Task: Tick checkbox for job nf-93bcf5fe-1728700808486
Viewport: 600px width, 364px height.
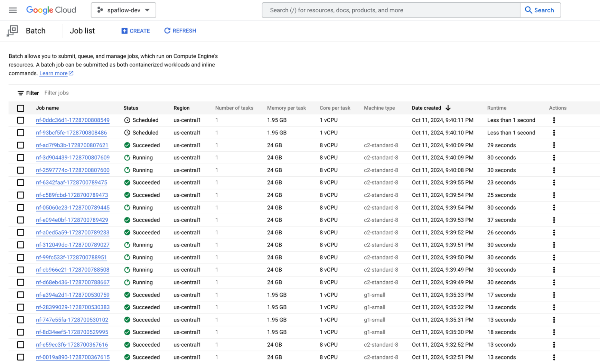Action: tap(21, 133)
